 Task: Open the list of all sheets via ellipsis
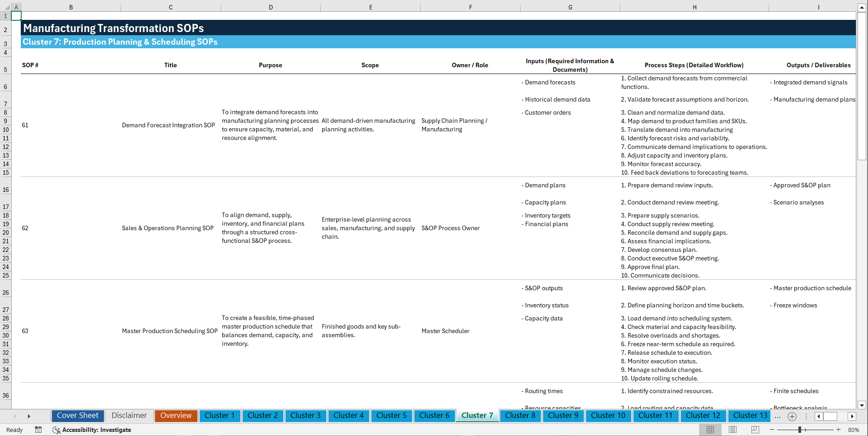[x=778, y=416]
